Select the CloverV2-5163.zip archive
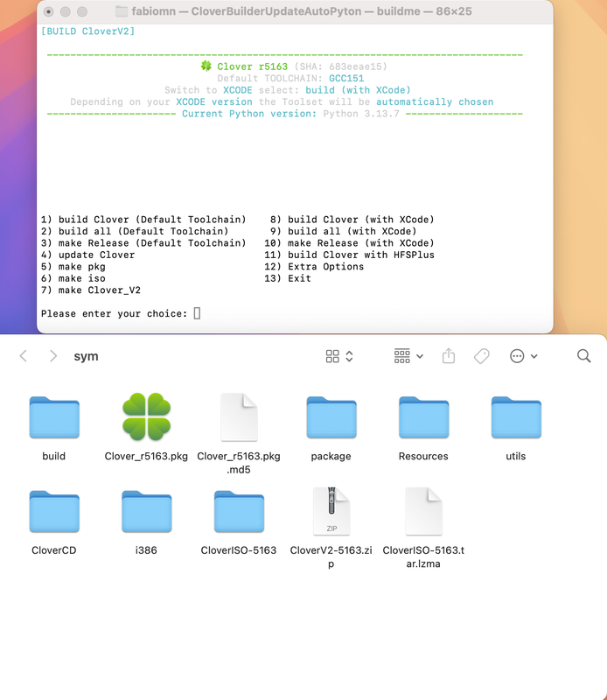Viewport: 607px width, 700px height. click(331, 511)
